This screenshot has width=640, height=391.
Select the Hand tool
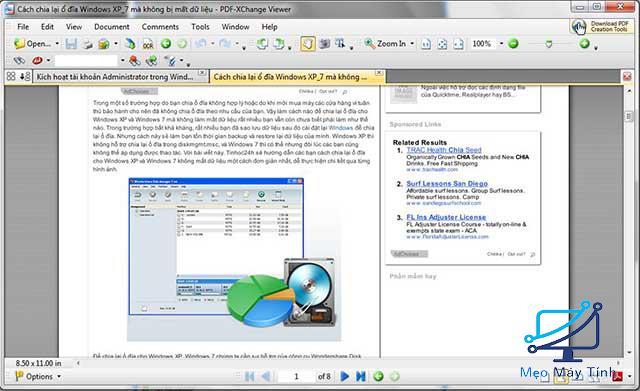[x=308, y=44]
